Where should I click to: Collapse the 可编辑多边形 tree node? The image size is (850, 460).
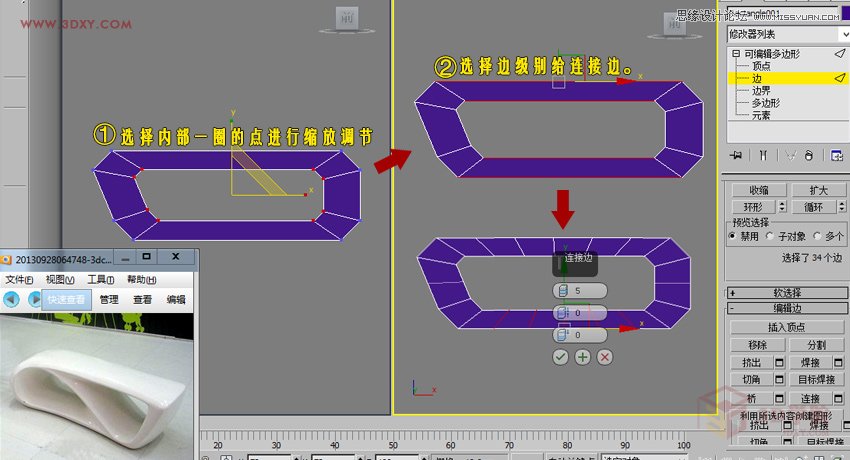(x=735, y=54)
